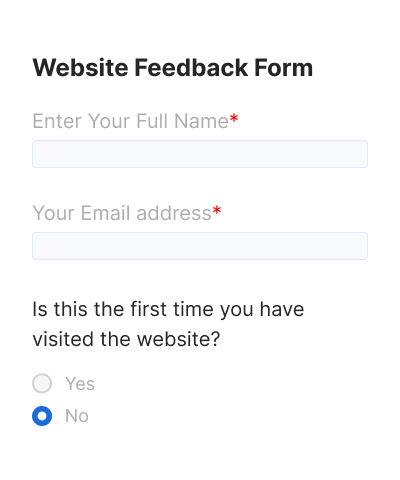
Task: Click the empty gray radio circle
Action: tap(42, 383)
